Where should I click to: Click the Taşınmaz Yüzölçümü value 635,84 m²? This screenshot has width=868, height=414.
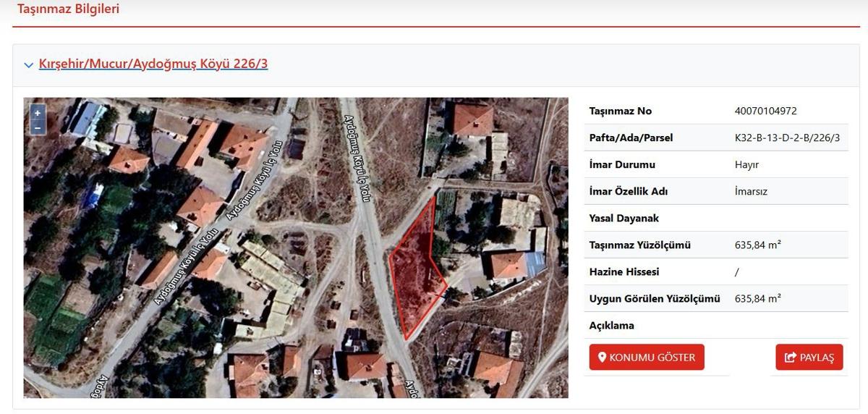[x=757, y=245]
